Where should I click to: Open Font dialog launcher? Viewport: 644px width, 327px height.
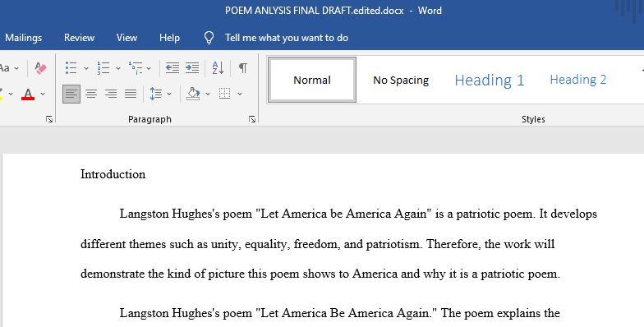tap(49, 119)
